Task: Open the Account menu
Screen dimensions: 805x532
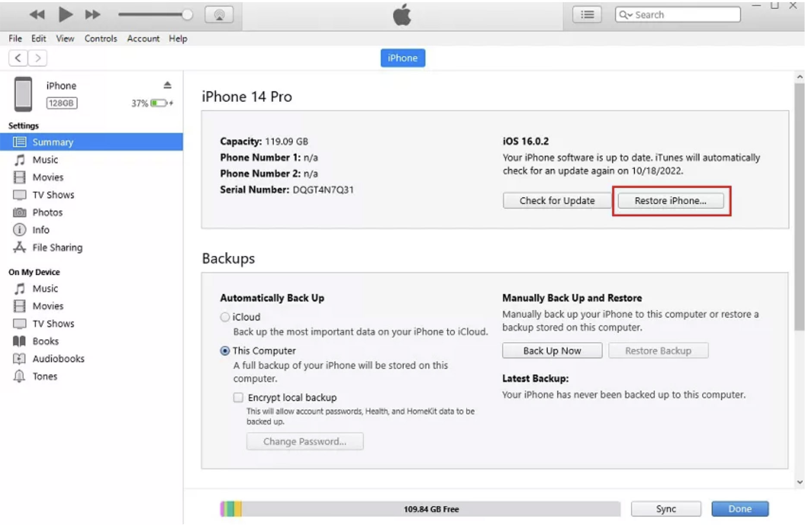Action: (143, 38)
